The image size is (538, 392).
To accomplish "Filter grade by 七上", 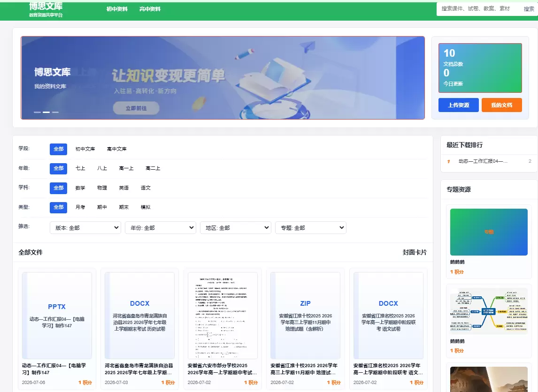I will [80, 168].
